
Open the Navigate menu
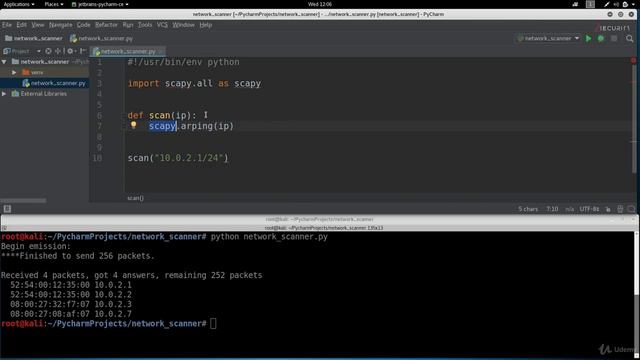[60, 25]
